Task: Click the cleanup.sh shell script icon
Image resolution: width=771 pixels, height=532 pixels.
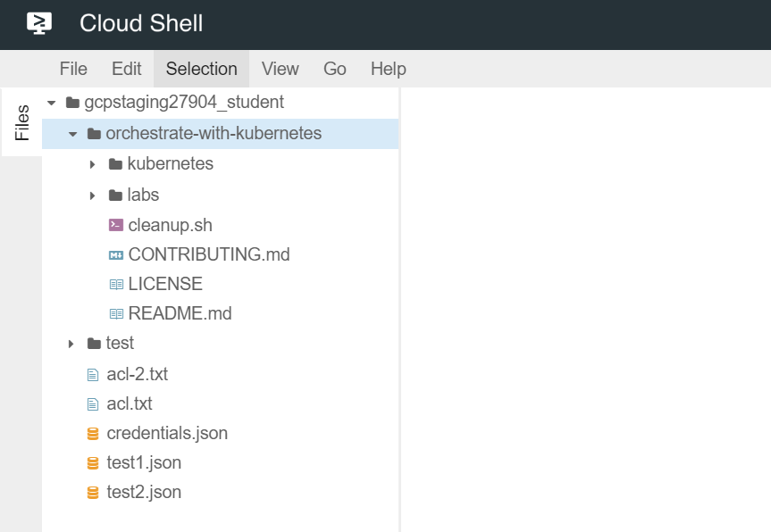Action: pos(115,225)
